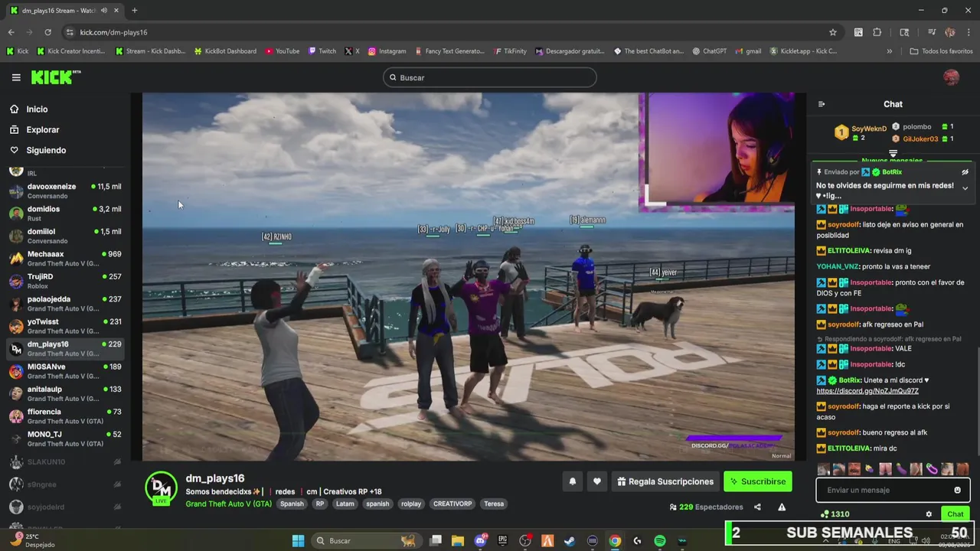Open Steam from taskbar
The height and width of the screenshot is (551, 980).
click(x=570, y=541)
